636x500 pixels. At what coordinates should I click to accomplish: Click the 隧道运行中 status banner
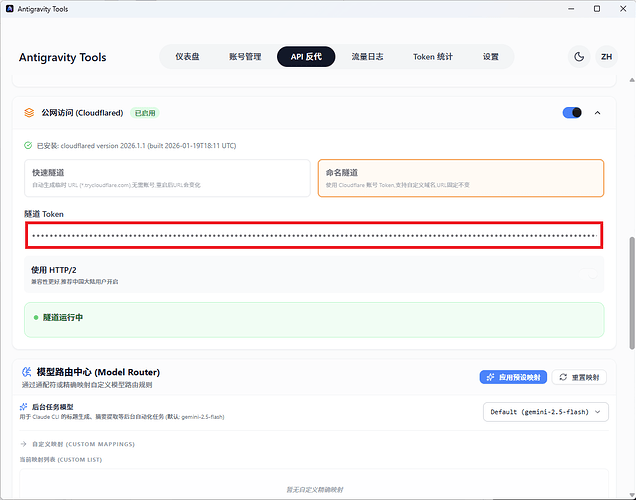(x=314, y=320)
